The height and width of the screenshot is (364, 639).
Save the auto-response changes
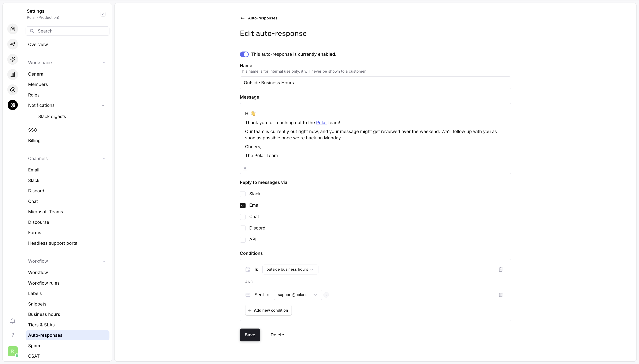(x=250, y=335)
